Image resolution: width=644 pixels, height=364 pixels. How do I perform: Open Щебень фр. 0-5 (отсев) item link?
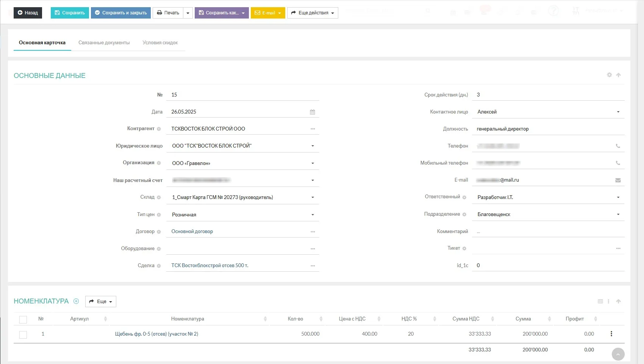[x=156, y=334]
